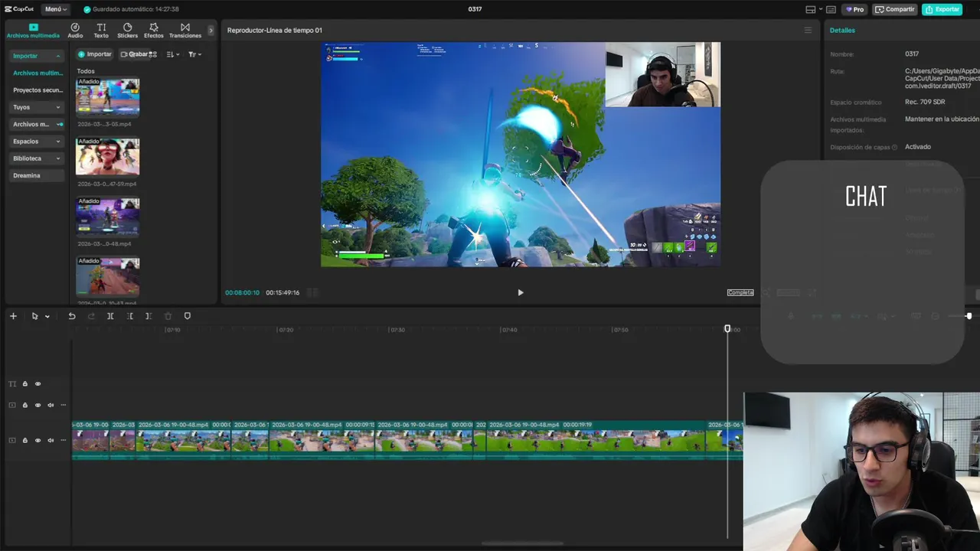Click the Pro badge button
The width and height of the screenshot is (980, 551).
(854, 9)
